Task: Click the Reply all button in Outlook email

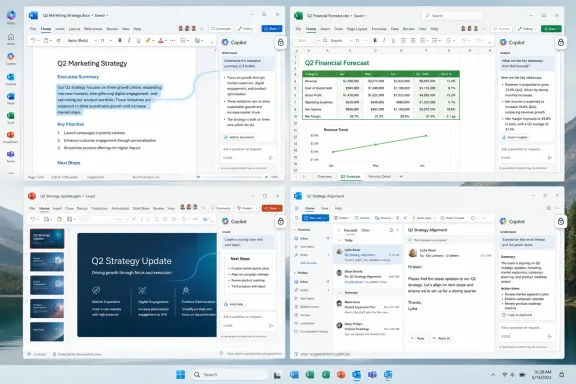Action: [x=442, y=338]
